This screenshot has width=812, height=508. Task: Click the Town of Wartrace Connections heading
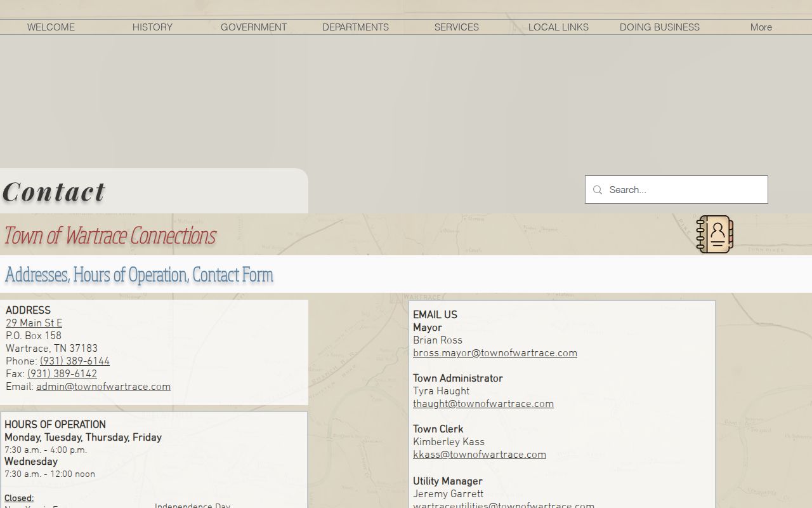[x=110, y=236]
